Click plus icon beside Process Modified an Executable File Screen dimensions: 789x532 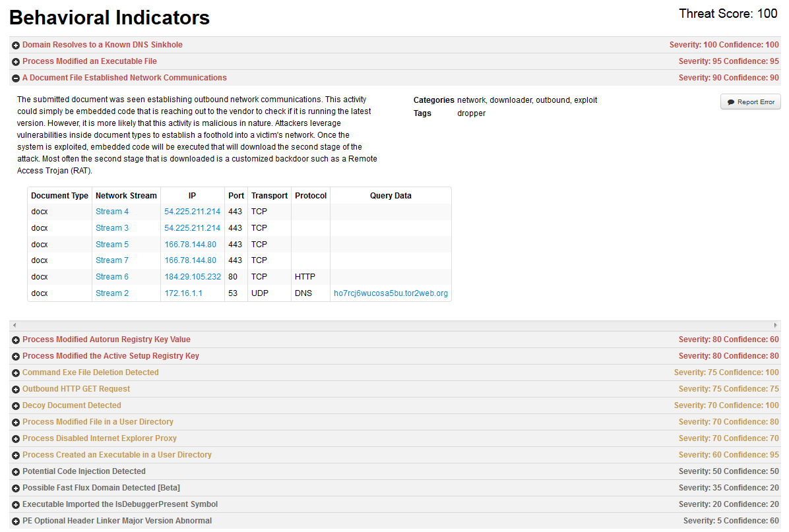pos(16,61)
